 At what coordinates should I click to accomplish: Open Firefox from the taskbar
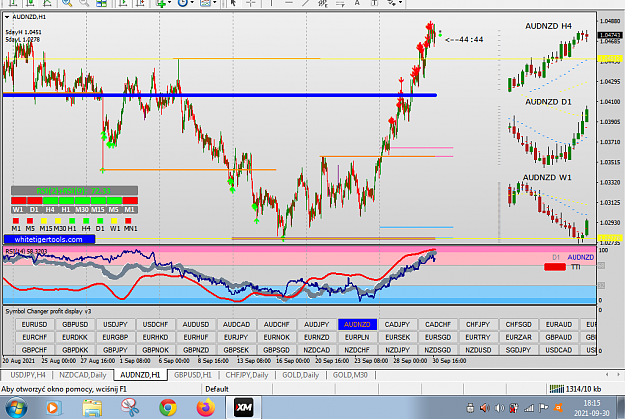pyautogui.click(x=206, y=408)
